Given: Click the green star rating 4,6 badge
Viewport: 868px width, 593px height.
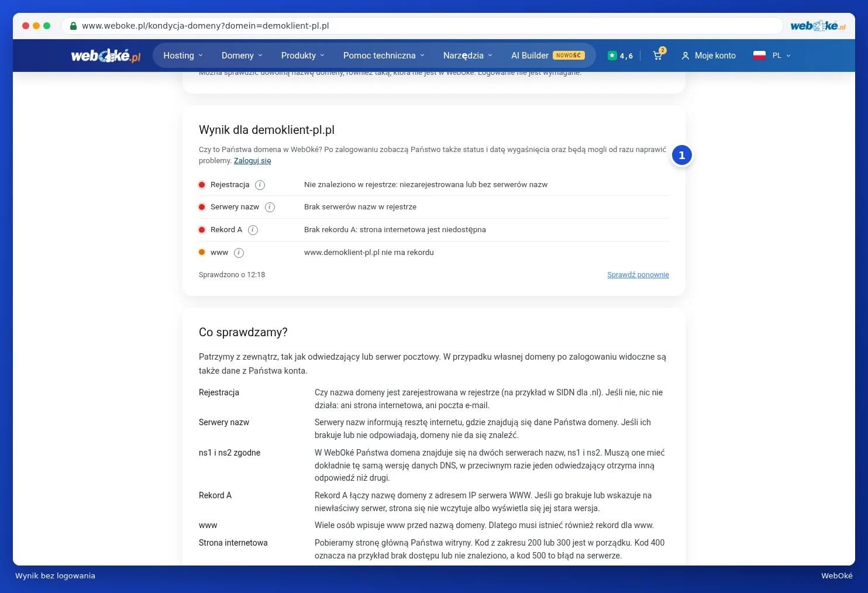Looking at the screenshot, I should click(620, 56).
